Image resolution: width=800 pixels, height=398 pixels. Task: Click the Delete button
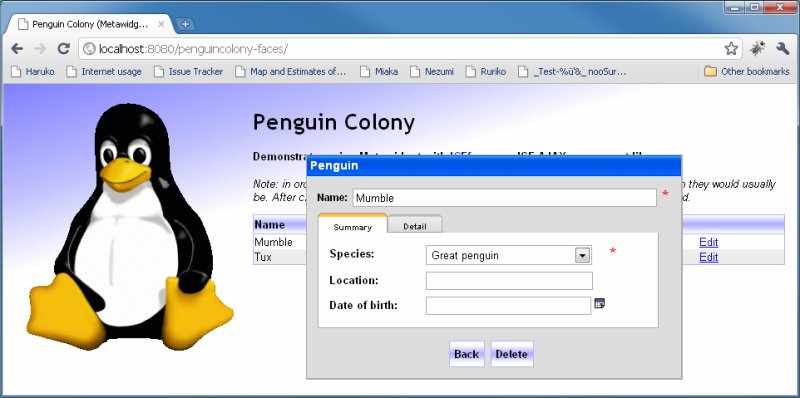(512, 354)
